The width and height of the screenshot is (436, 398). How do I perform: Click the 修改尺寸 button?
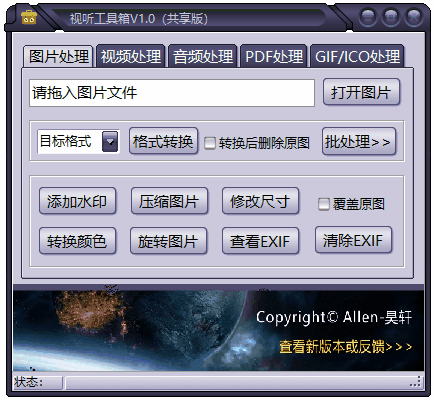(x=260, y=201)
